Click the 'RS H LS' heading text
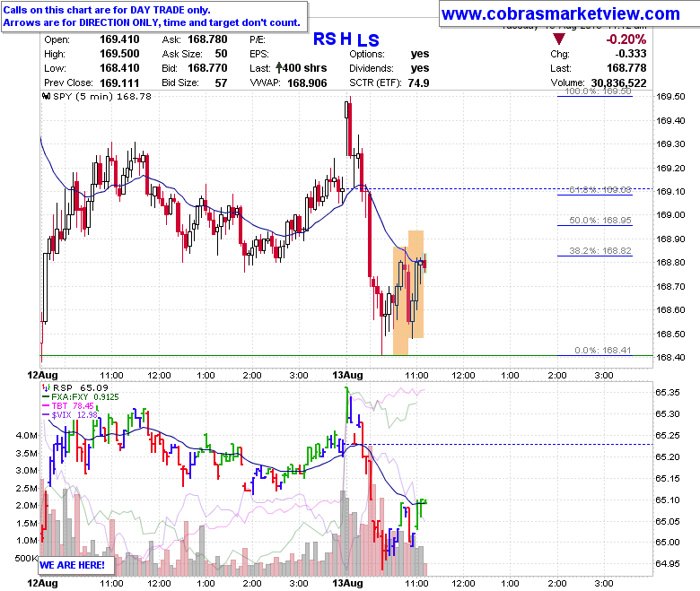Image resolution: width=700 pixels, height=591 pixels. (346, 39)
